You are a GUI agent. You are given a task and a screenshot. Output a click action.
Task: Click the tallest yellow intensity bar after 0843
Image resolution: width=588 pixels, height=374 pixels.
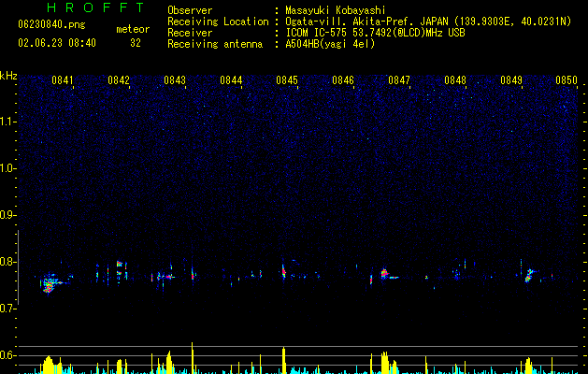point(192,358)
